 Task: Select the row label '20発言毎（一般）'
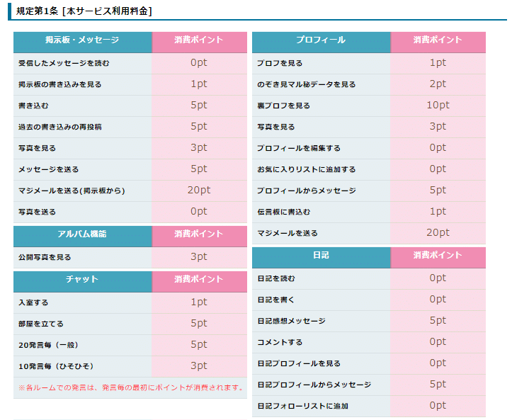tap(49, 345)
